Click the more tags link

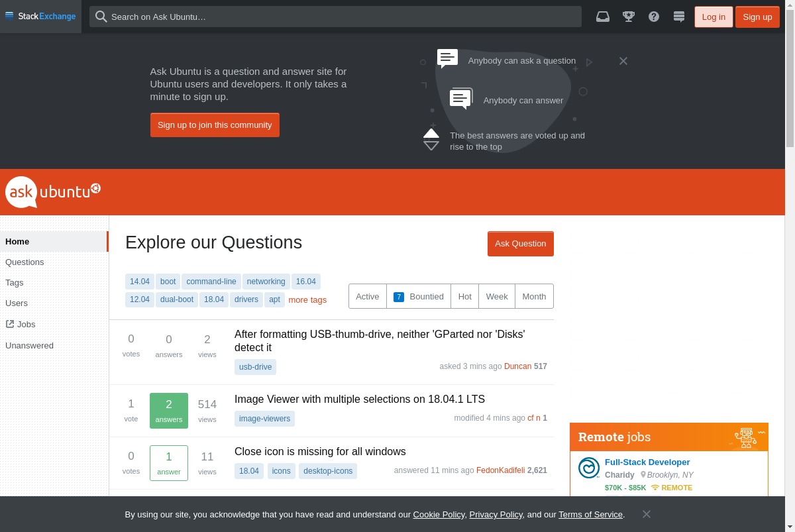(x=307, y=300)
